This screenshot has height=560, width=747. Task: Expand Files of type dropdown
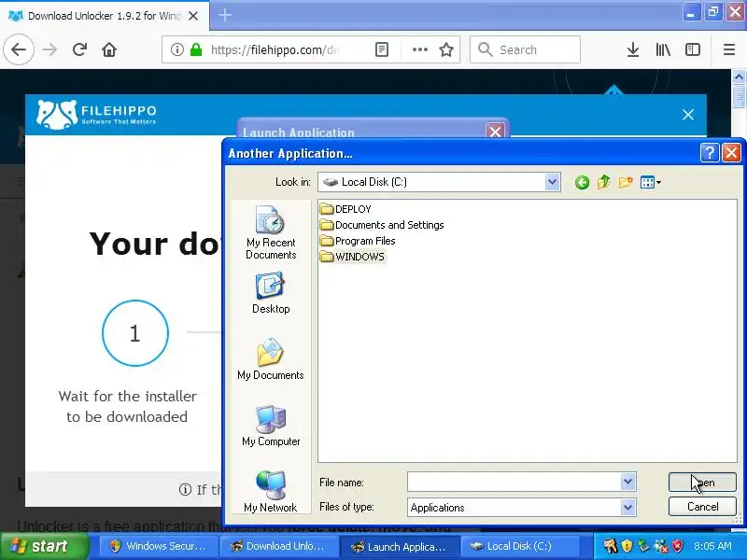pos(627,507)
